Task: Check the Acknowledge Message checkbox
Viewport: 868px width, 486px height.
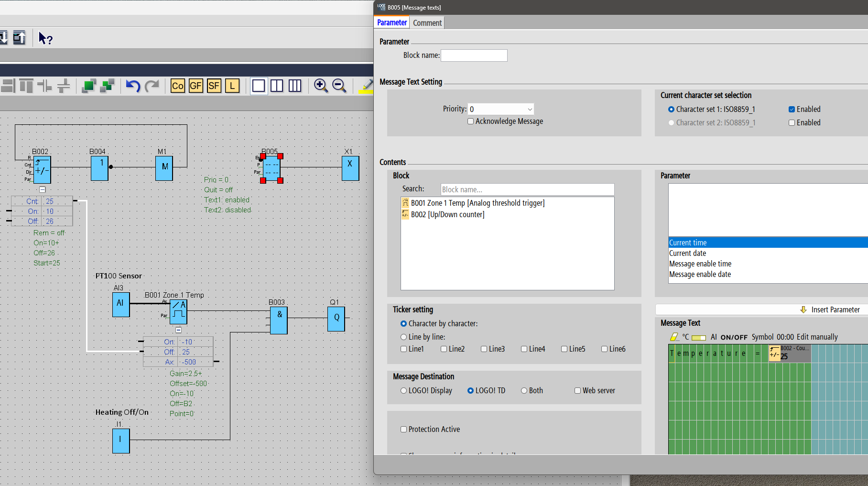Action: point(471,121)
